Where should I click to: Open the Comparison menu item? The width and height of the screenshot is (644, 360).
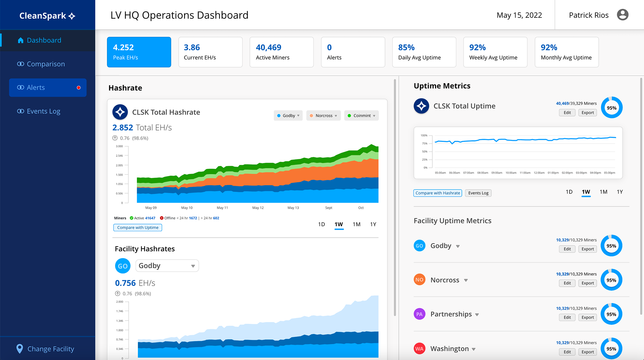[48, 64]
